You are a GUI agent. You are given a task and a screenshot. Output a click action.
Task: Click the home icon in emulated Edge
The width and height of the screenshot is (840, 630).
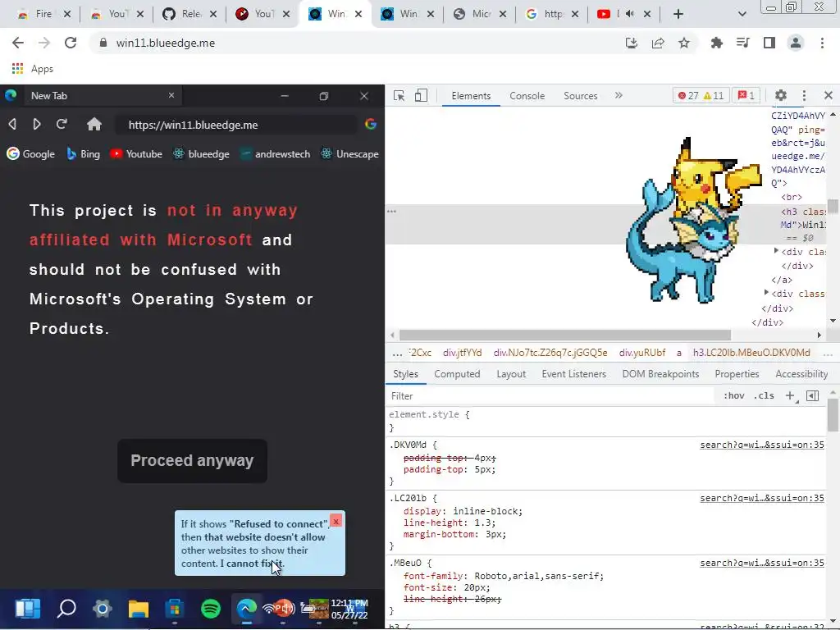click(94, 125)
